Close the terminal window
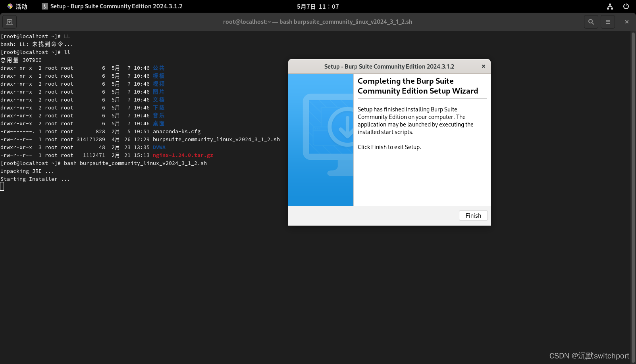The image size is (636, 364). point(627,22)
